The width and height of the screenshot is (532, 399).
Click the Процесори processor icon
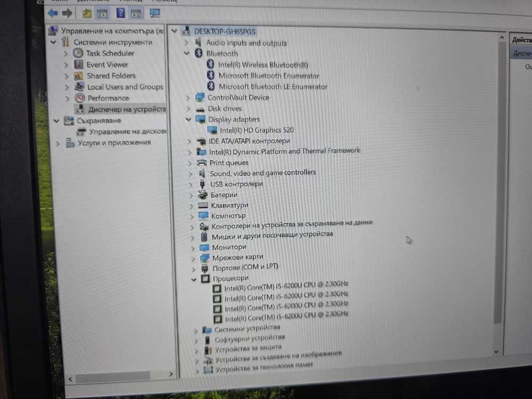pyautogui.click(x=205, y=279)
